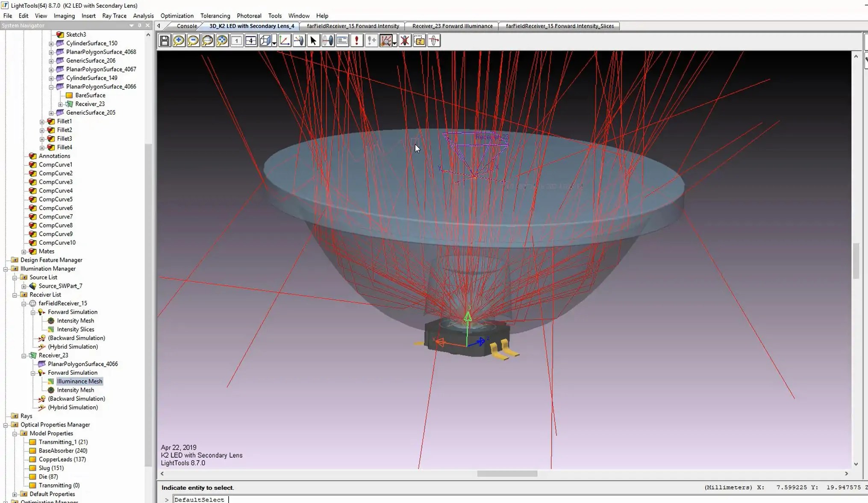Delete displayed rays via the crossed-out rays icon

[405, 41]
